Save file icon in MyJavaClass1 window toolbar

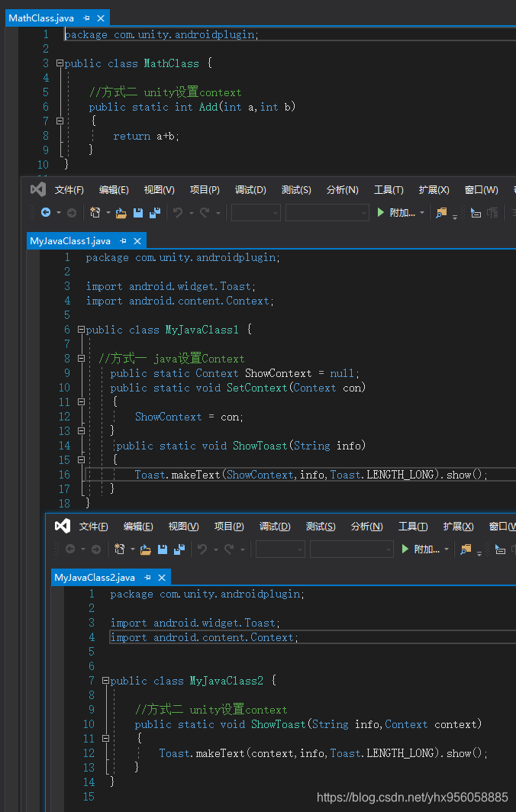click(138, 213)
